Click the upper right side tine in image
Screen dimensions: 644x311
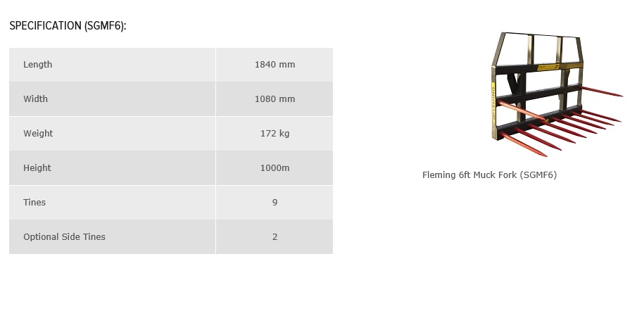(x=602, y=91)
